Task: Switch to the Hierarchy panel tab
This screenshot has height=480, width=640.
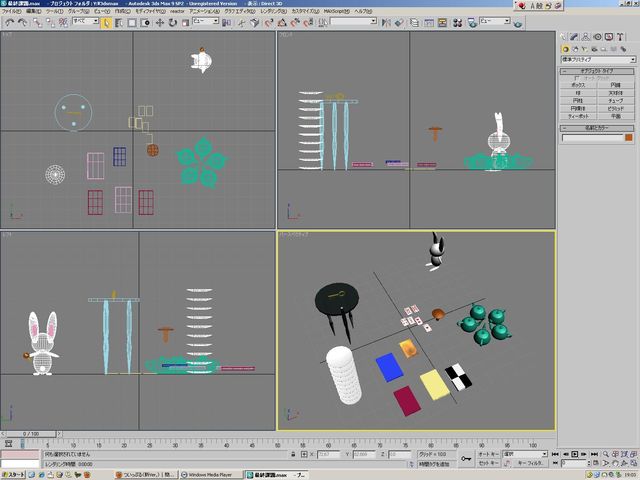Action: click(x=586, y=37)
